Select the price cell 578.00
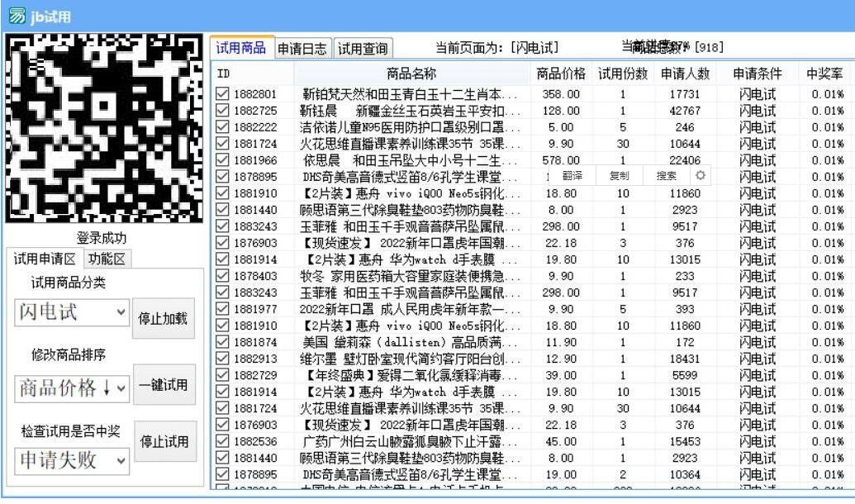 pyautogui.click(x=561, y=160)
